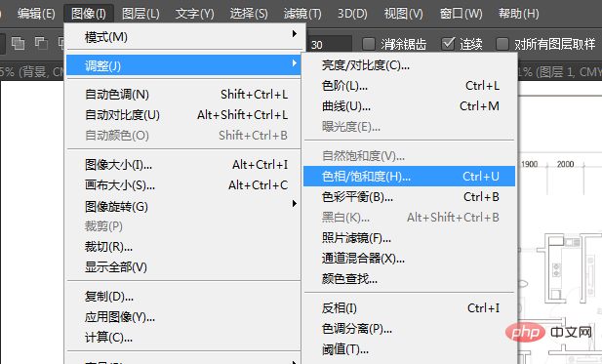Viewport: 602px width, 364px height.
Task: Open the 选择(S) menu
Action: pos(249,14)
